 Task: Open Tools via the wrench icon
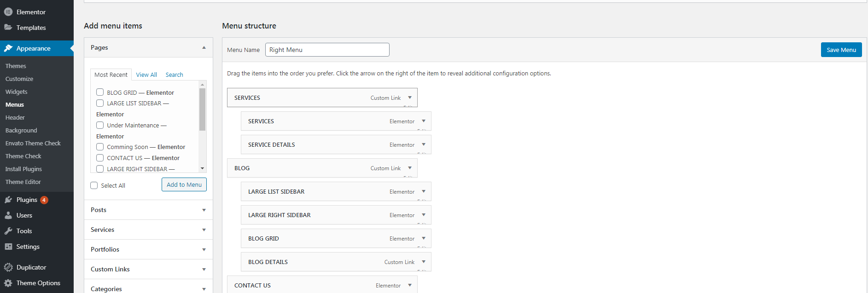point(8,231)
